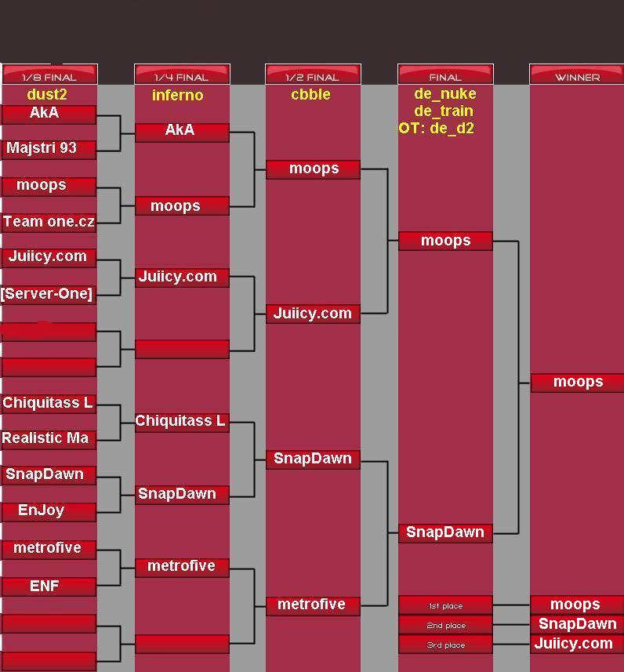Select SnapDawn in the 1/4 final column

pyautogui.click(x=182, y=495)
